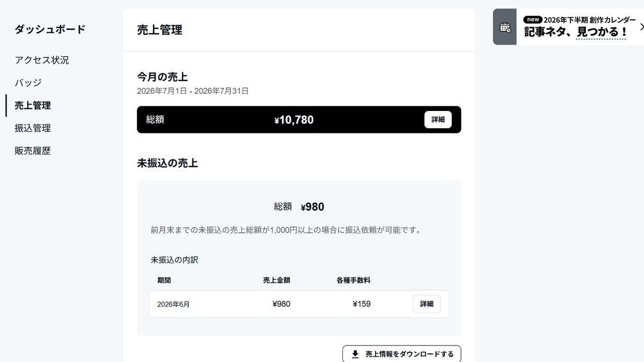Click the ダッシュボード heading
The height and width of the screenshot is (362, 644).
point(50,29)
